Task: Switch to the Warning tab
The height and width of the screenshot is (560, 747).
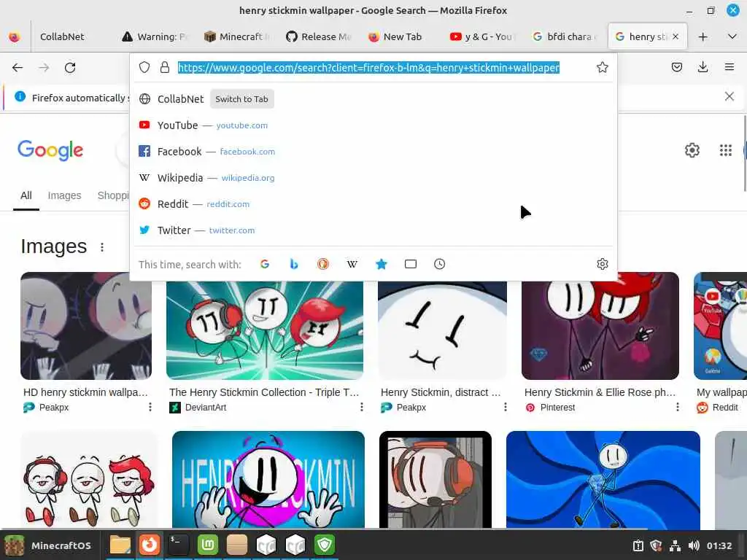Action: tap(155, 36)
